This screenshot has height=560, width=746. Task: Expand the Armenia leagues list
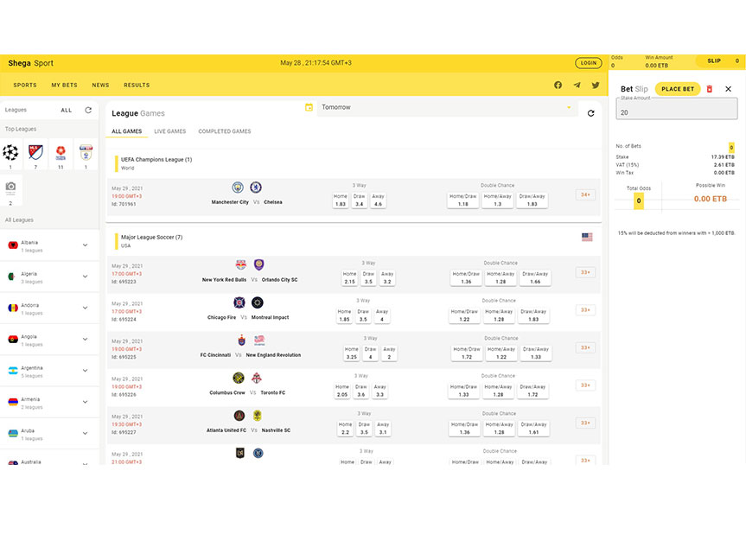click(x=86, y=403)
